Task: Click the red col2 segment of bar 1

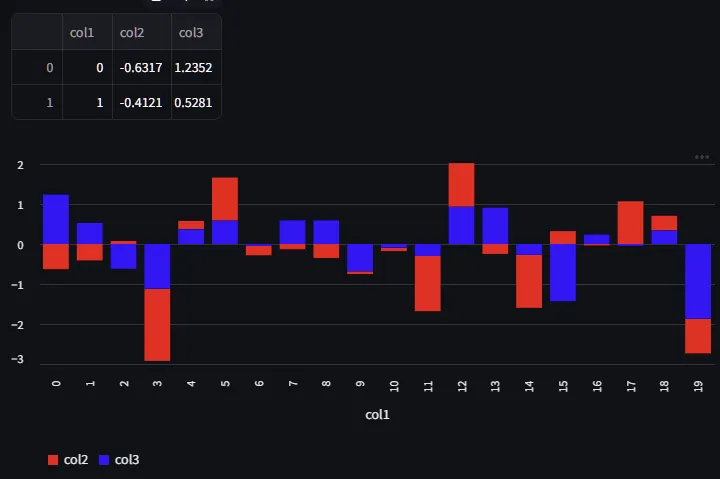Action: (x=90, y=253)
